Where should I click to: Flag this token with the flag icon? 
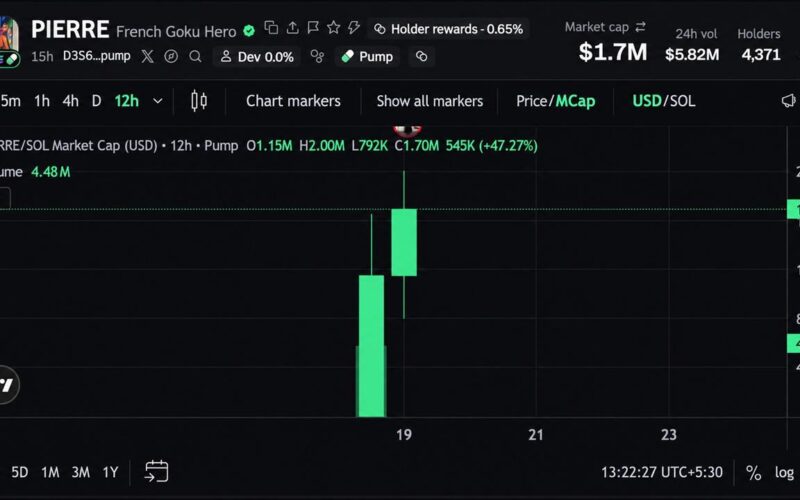tap(313, 28)
